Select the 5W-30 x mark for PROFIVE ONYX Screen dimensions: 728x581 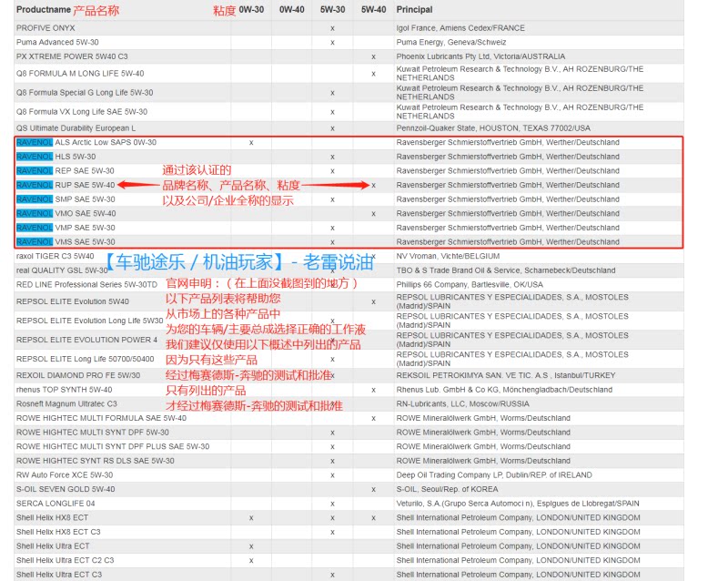pyautogui.click(x=332, y=28)
